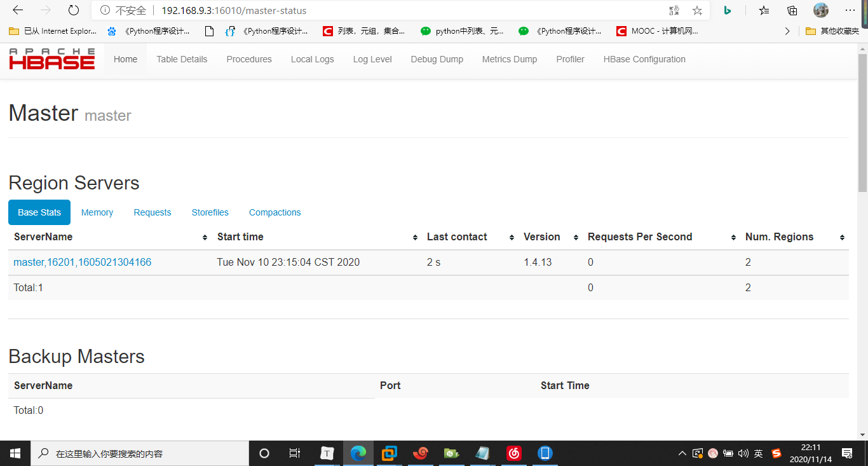Viewport: 868px width, 466px height.
Task: Click the Start time value Tue Nov 10 23:15:04 CST 2020
Action: (288, 262)
